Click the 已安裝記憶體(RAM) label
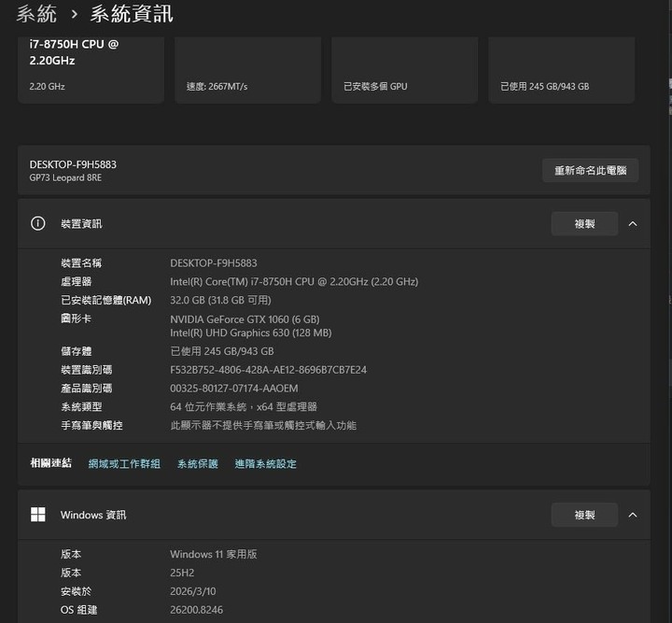672x623 pixels. [105, 300]
